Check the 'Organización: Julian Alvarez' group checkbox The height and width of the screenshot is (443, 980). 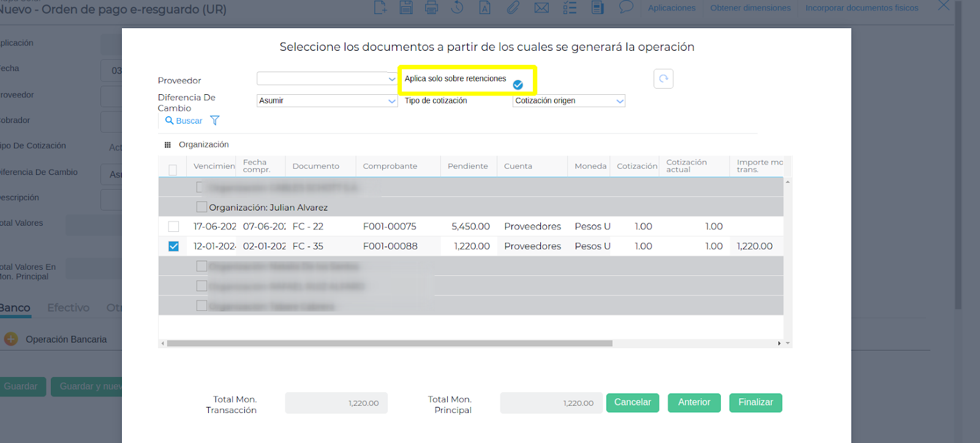coord(202,207)
